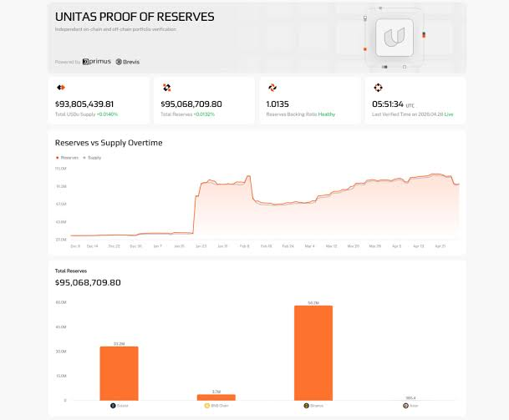Click the Total Reserves card icon
Screen dimensions: 509x420
click(166, 87)
